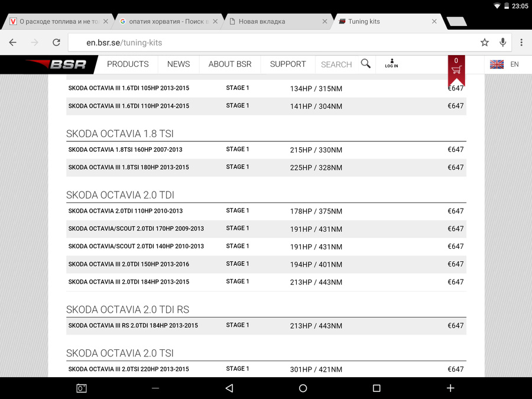The width and height of the screenshot is (532, 399).
Task: Click €647 price for Octavia III 2.0TDI 150HP
Action: [456, 264]
